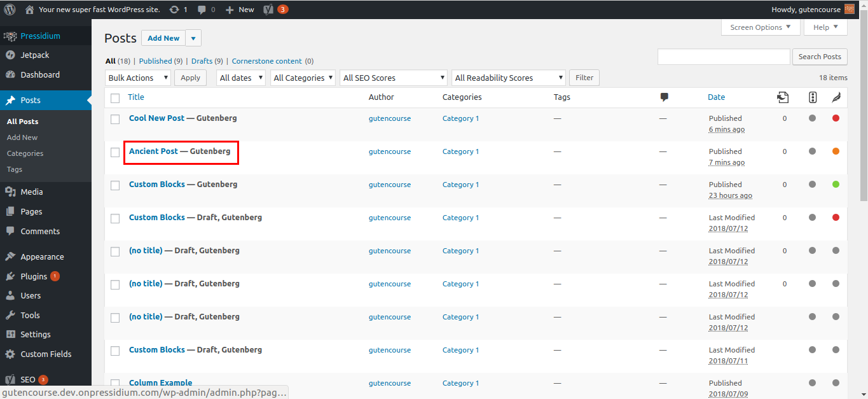868x399 pixels.
Task: Open the All SEO Scores dropdown
Action: pyautogui.click(x=394, y=78)
